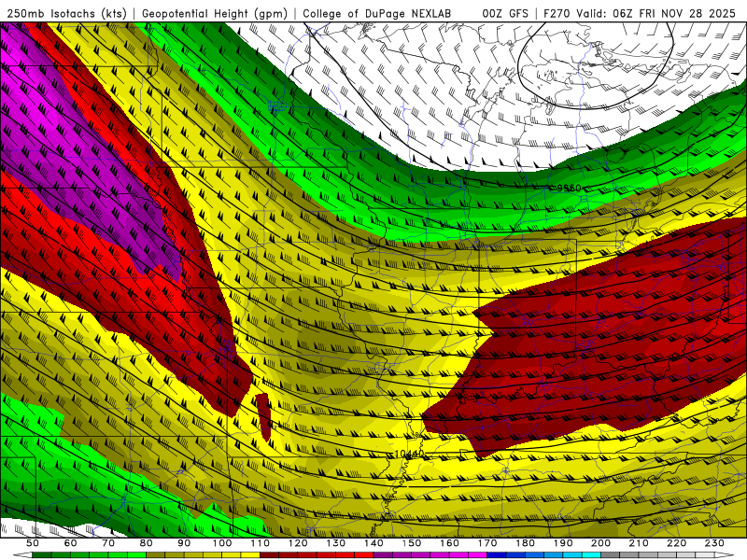
Task: Click the 100 value on the color scale
Action: pyautogui.click(x=222, y=543)
